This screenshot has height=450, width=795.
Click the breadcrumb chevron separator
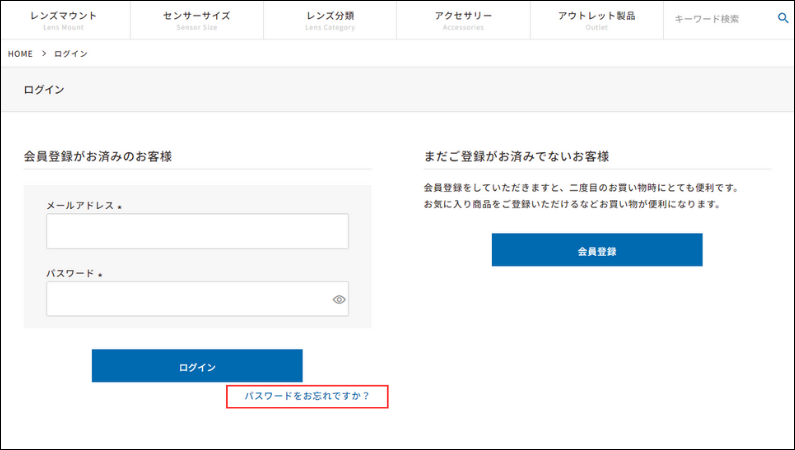(44, 53)
